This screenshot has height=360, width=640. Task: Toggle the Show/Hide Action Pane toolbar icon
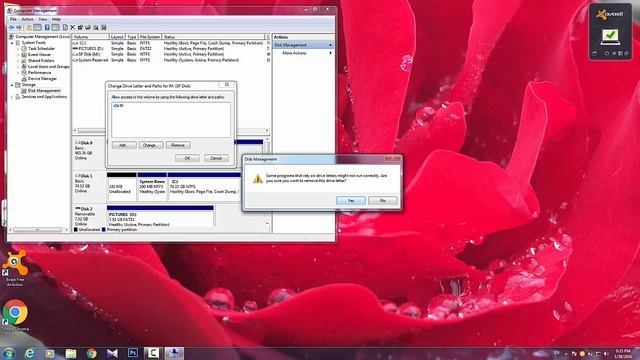[x=56, y=27]
